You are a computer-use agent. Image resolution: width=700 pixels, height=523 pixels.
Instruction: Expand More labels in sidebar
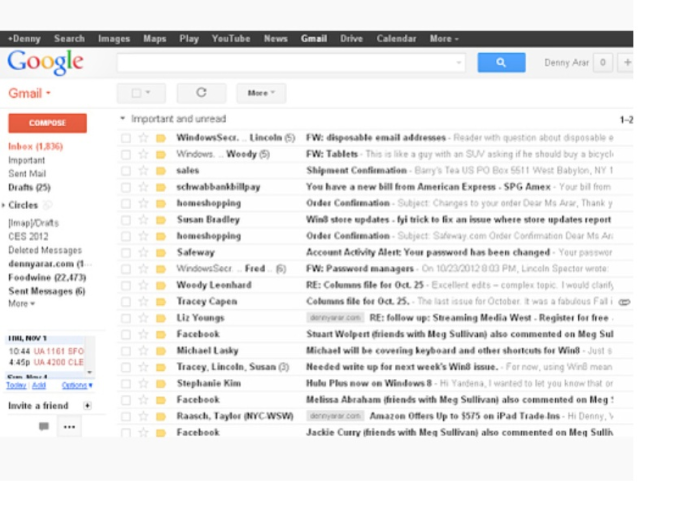(x=21, y=303)
